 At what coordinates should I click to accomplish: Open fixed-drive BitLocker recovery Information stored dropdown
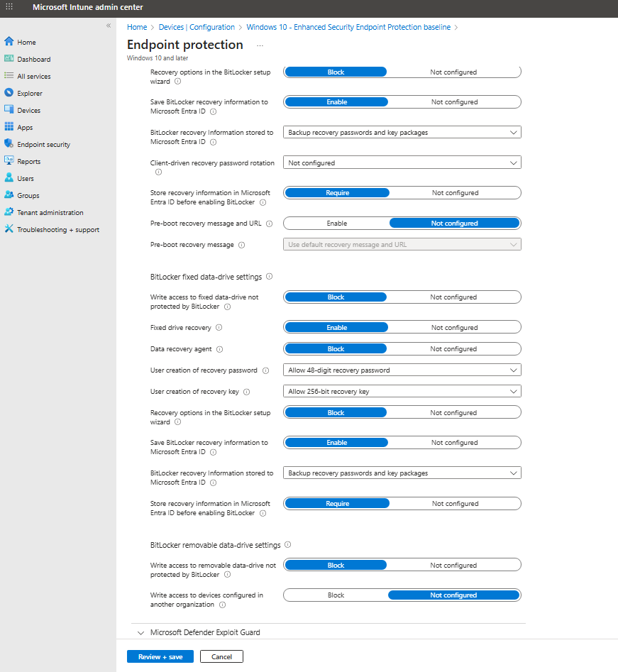(x=402, y=473)
